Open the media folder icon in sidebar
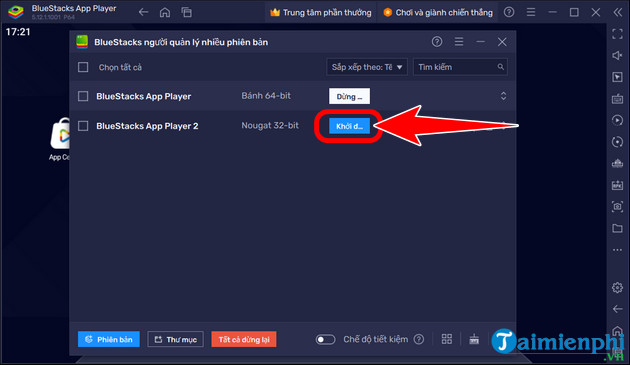 [618, 228]
